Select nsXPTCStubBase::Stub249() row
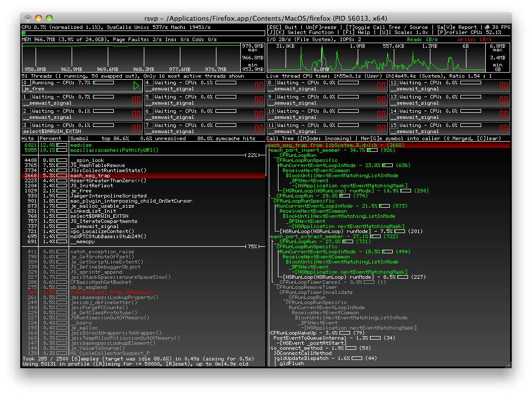The image size is (532, 396). coord(143,236)
